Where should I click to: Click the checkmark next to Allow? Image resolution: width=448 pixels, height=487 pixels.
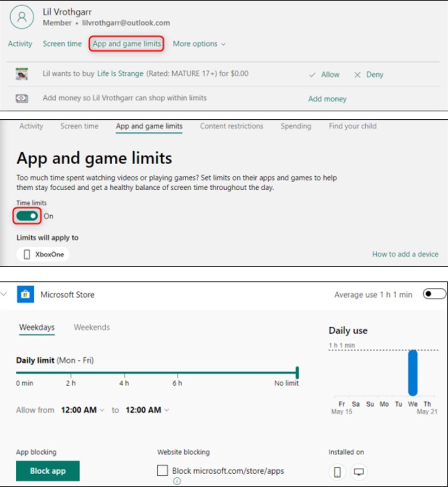tap(312, 75)
